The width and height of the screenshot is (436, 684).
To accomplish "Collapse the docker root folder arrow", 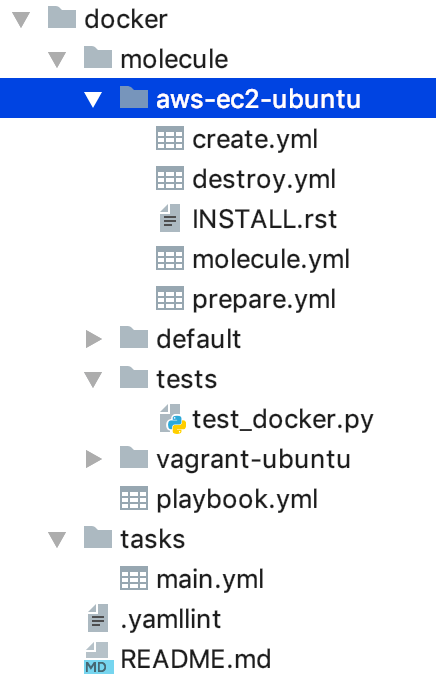I will [x=21, y=20].
